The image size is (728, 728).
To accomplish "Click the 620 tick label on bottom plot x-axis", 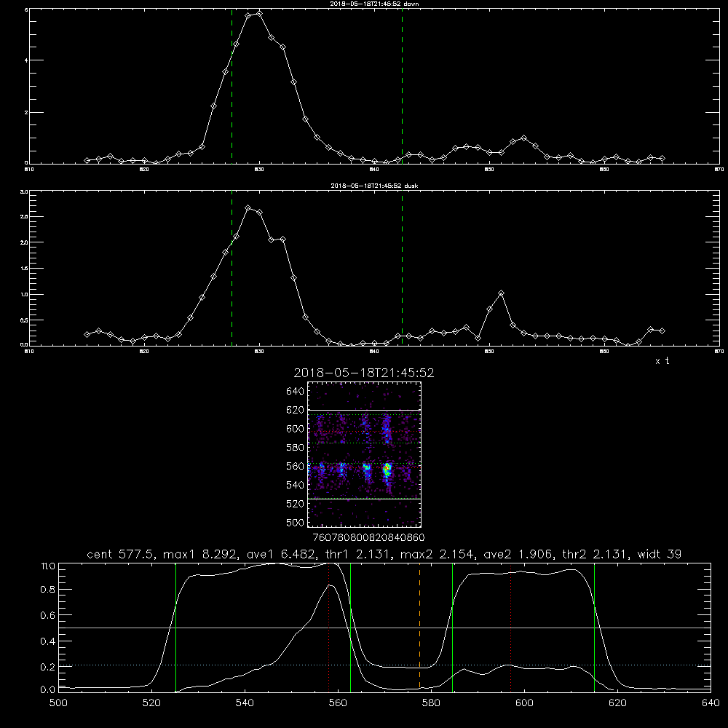I will [617, 703].
